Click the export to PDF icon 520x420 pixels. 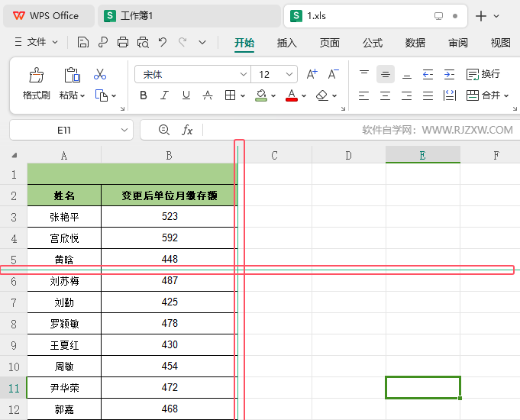coord(103,42)
